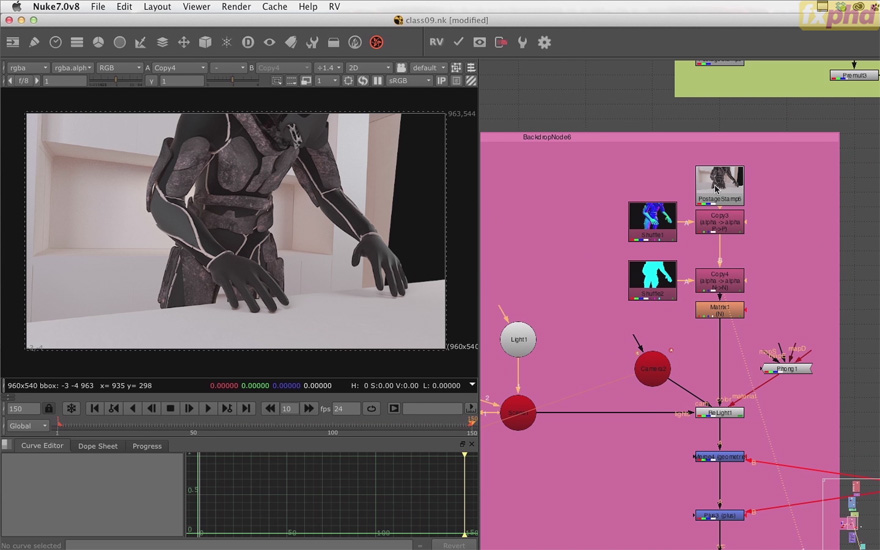Open the FurnaceCore leaf icon
This screenshot has height=550, width=880.
(355, 42)
